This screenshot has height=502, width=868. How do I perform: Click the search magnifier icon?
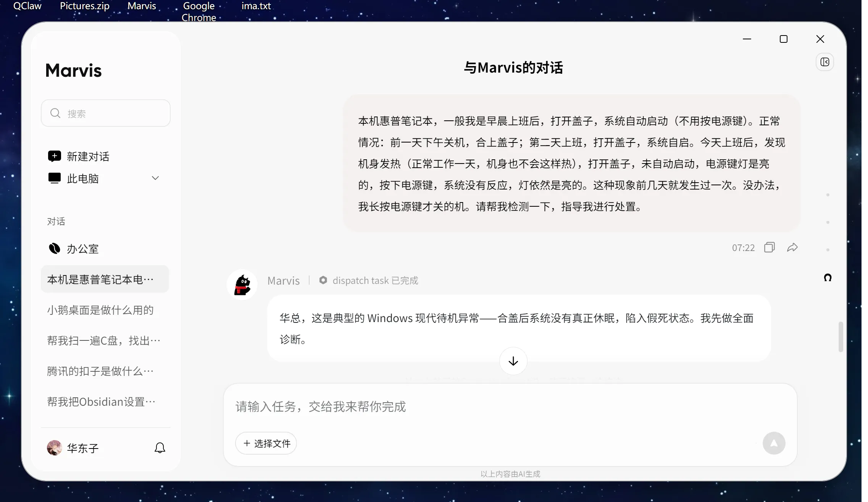pyautogui.click(x=55, y=113)
